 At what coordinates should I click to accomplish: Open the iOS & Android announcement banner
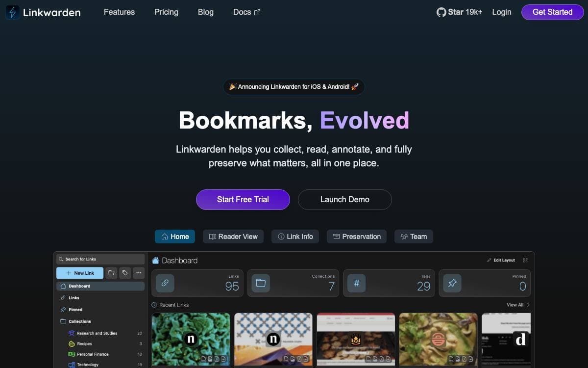click(294, 87)
